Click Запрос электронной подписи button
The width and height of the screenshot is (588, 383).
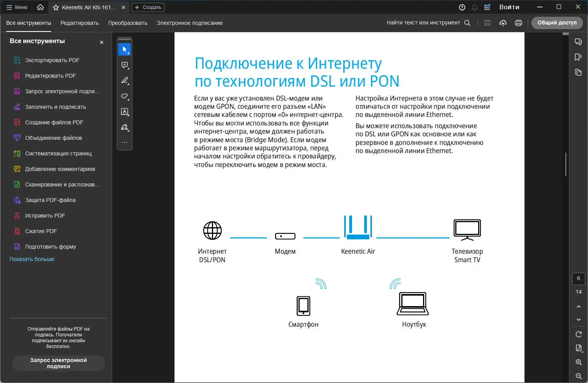coord(58,363)
